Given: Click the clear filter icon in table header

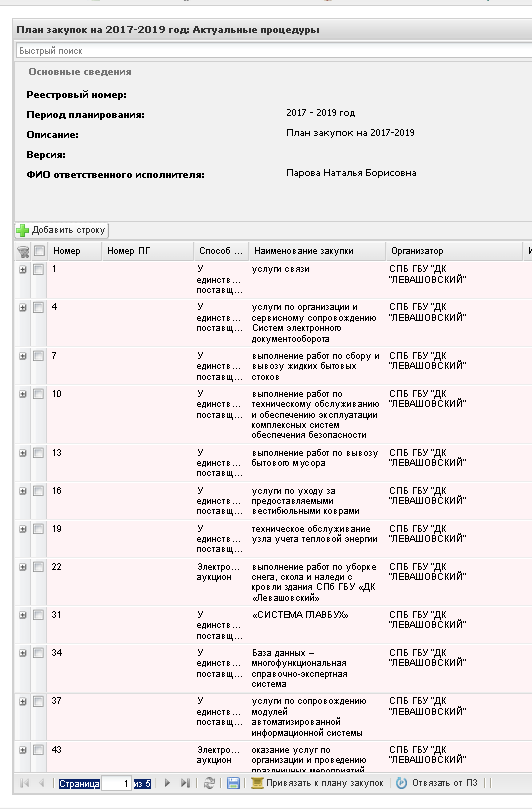Looking at the screenshot, I should [23, 251].
